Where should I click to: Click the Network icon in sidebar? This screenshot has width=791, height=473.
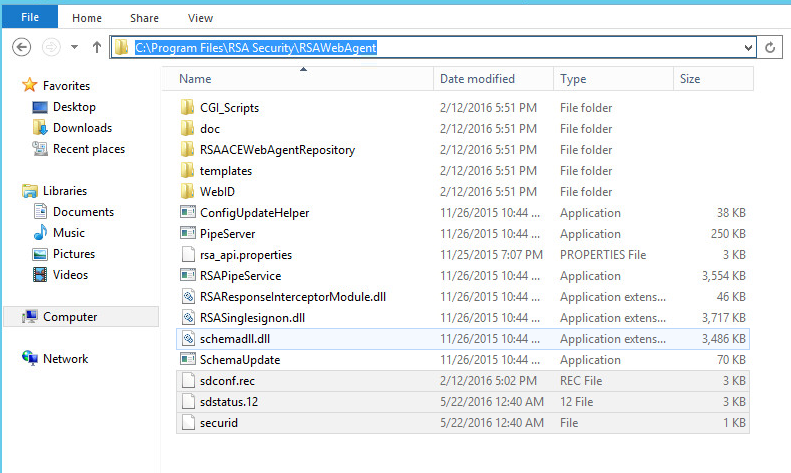coord(30,358)
